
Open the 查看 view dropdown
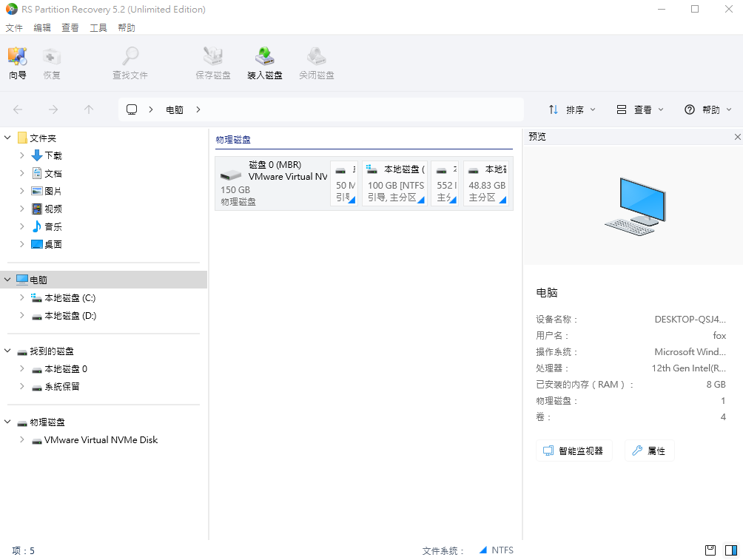[x=639, y=109]
